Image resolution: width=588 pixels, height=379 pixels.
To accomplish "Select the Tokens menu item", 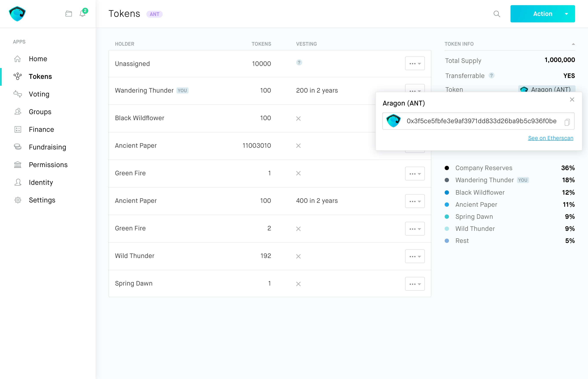I will [40, 76].
